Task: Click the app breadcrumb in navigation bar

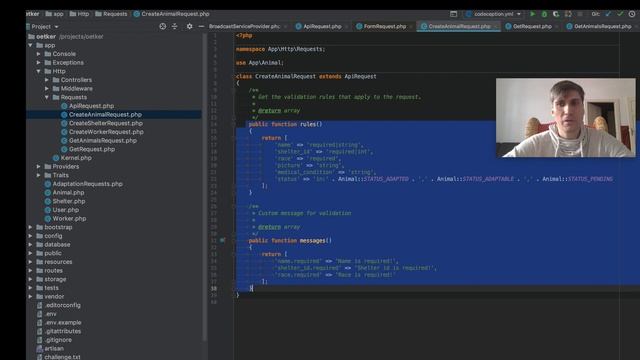Action: (55, 14)
